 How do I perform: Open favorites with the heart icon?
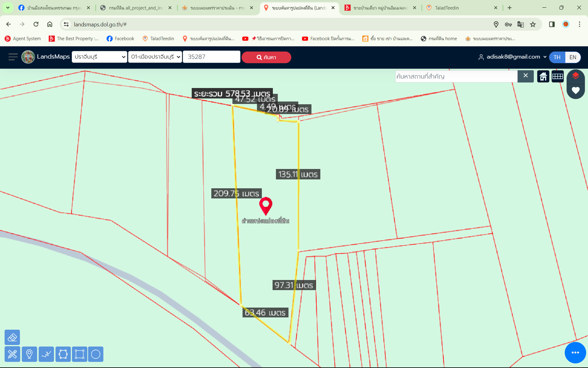click(x=575, y=90)
